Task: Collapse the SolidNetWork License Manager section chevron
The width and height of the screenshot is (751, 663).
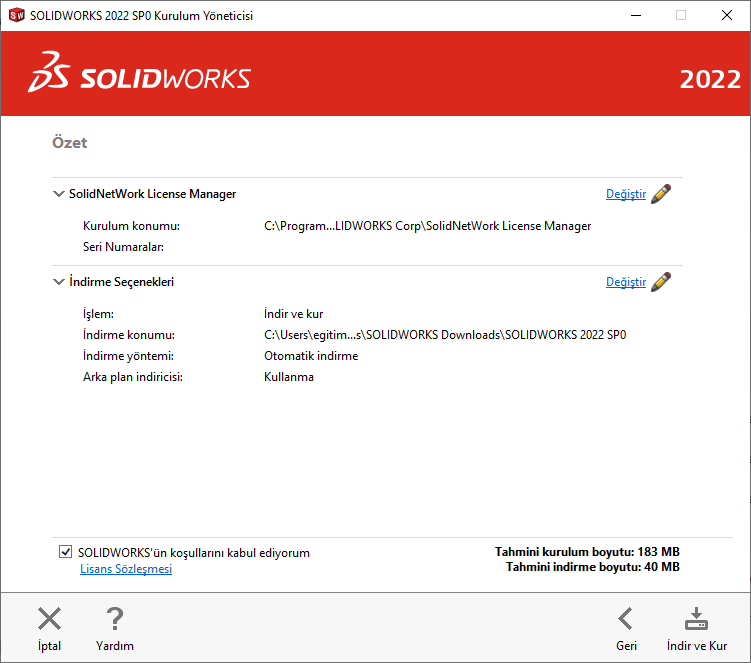Action: click(59, 194)
